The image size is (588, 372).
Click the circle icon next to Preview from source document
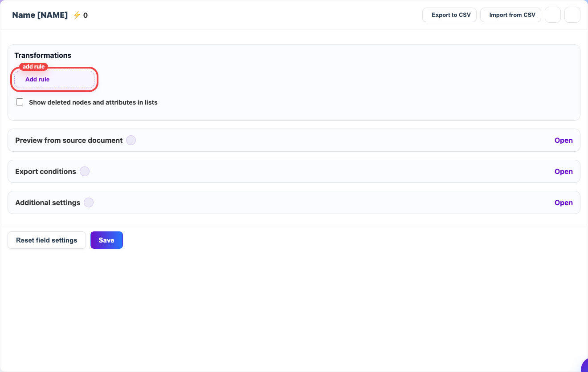click(131, 140)
